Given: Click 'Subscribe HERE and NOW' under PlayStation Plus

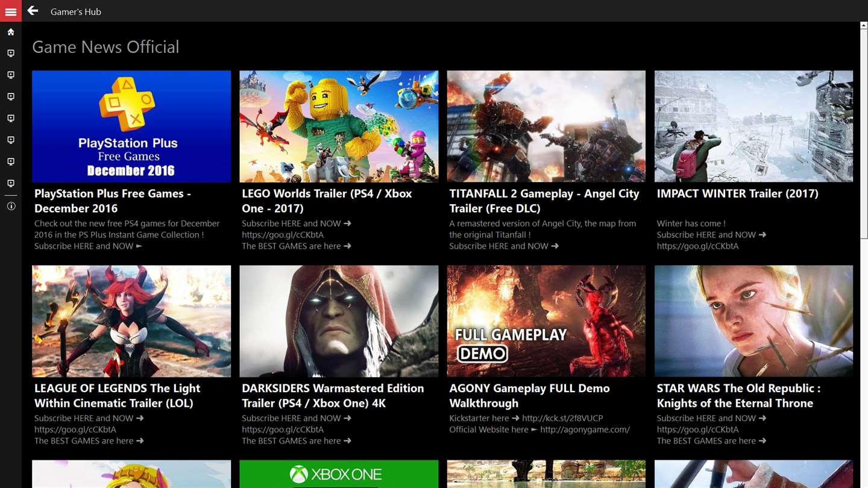Looking at the screenshot, I should point(89,246).
